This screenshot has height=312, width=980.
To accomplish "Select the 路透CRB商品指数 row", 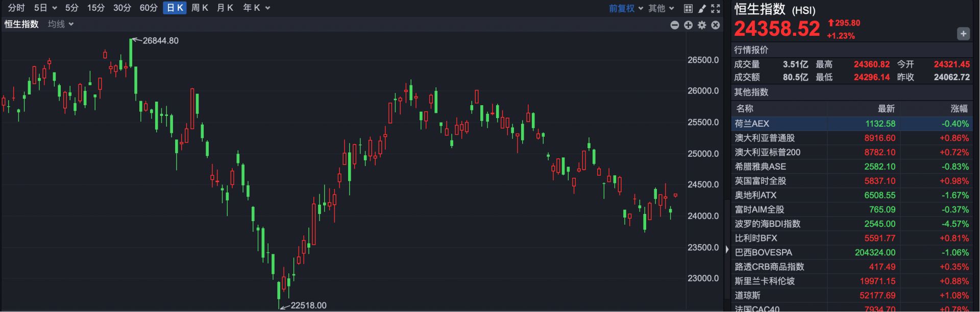I will coord(852,267).
